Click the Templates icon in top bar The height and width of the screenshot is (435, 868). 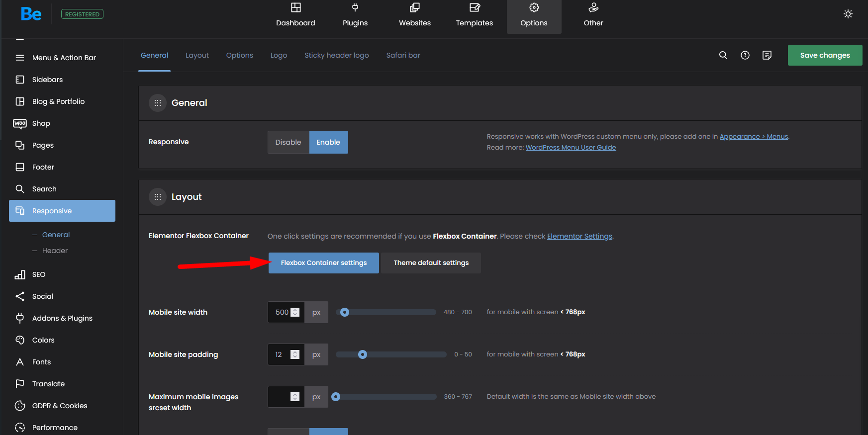coord(475,7)
